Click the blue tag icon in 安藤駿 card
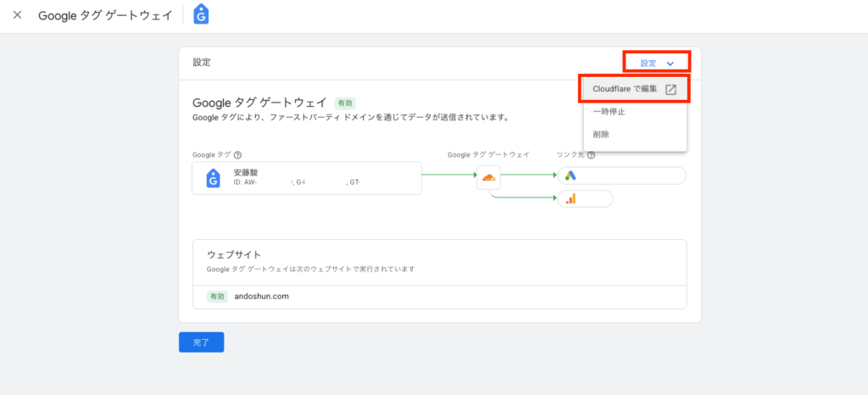This screenshot has width=868, height=395. point(213,178)
